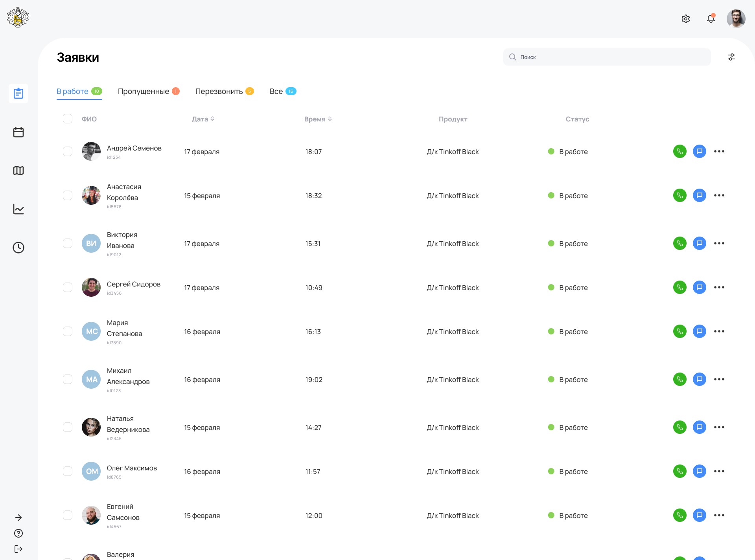Image resolution: width=755 pixels, height=560 pixels.
Task: Select checkbox for Анастасия Королёва row
Action: coord(68,195)
